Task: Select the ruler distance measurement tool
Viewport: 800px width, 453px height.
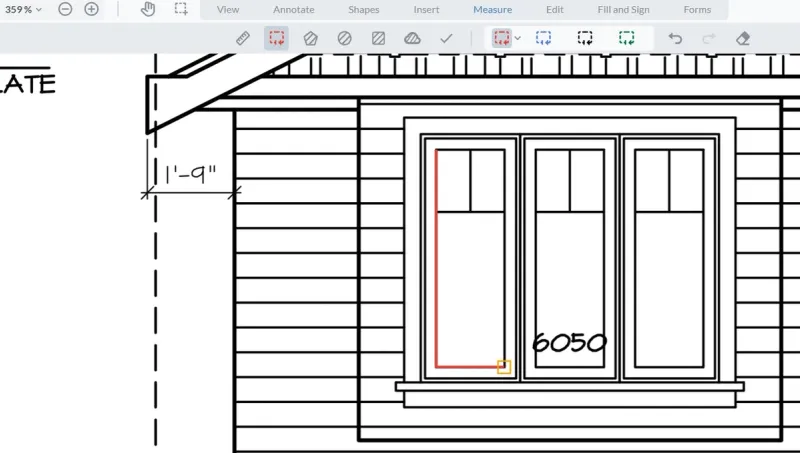Action: [x=243, y=38]
